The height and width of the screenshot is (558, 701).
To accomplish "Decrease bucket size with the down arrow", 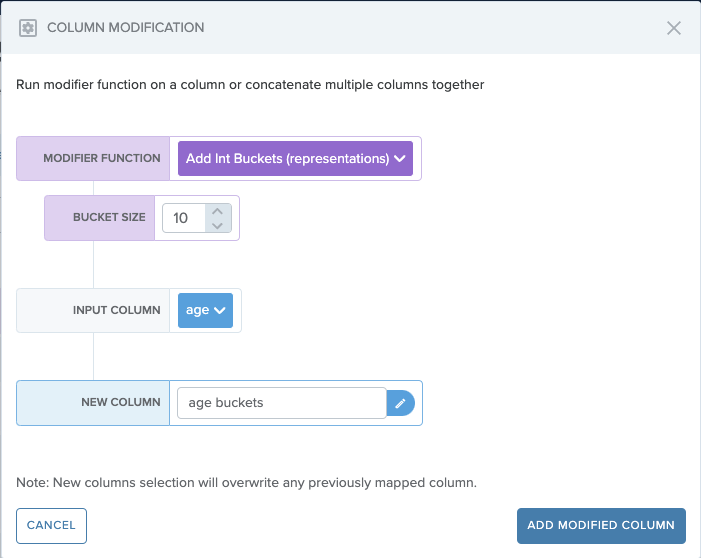I will pos(218,225).
